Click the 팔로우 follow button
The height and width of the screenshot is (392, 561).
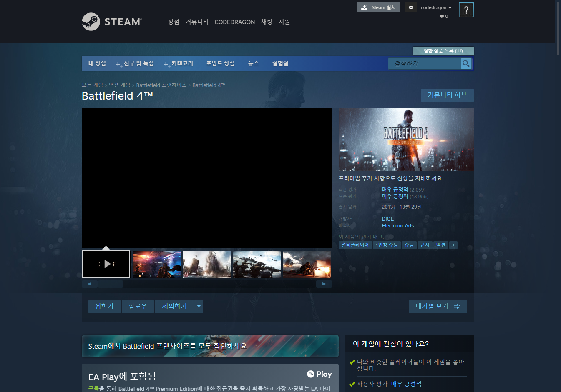[138, 306]
